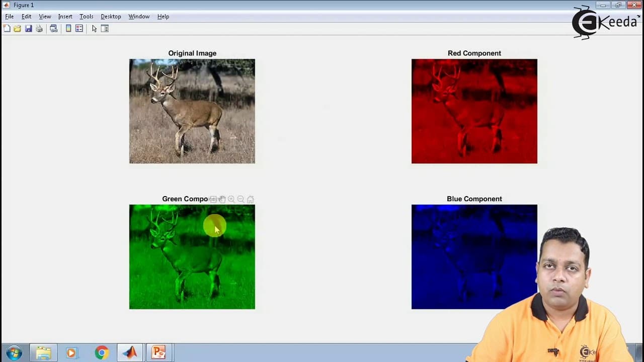Save the figure using the floppy icon
This screenshot has height=362, width=644.
pos(28,29)
